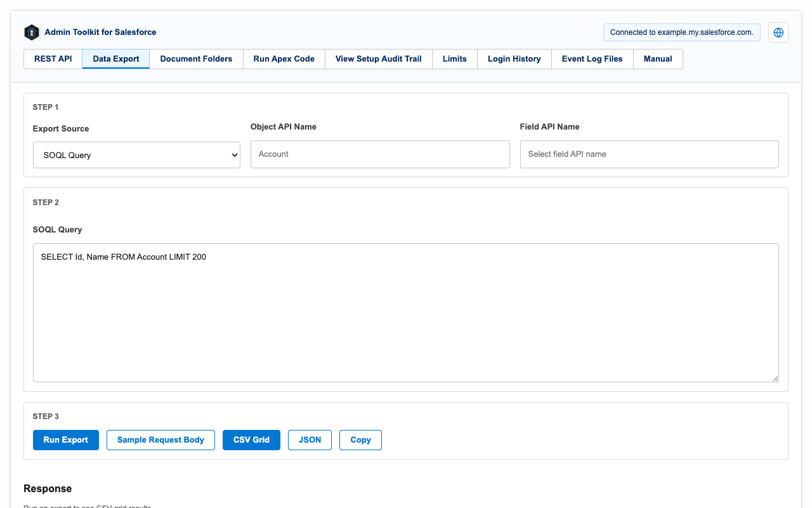Select the Data Export tab

pos(116,59)
